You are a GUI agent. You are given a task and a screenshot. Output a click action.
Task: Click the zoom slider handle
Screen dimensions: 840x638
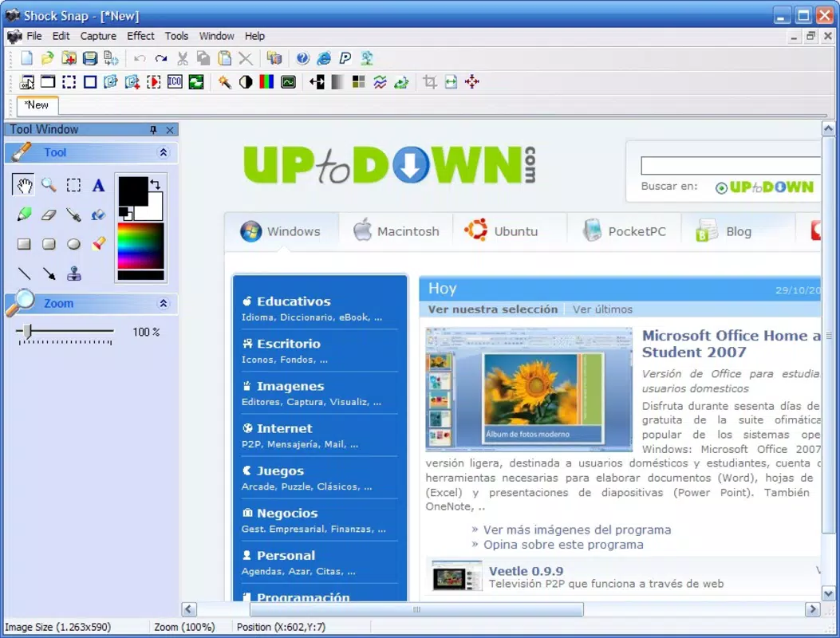[x=27, y=332]
